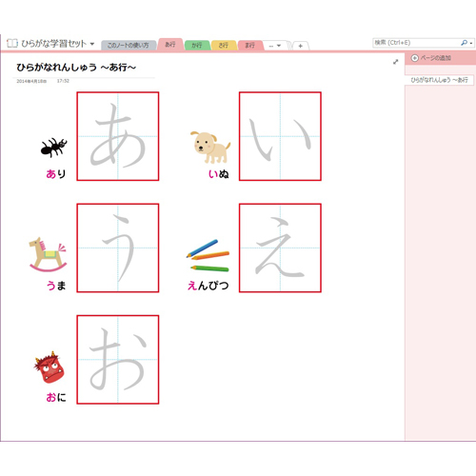Click the page time 17:52

[x=63, y=81]
